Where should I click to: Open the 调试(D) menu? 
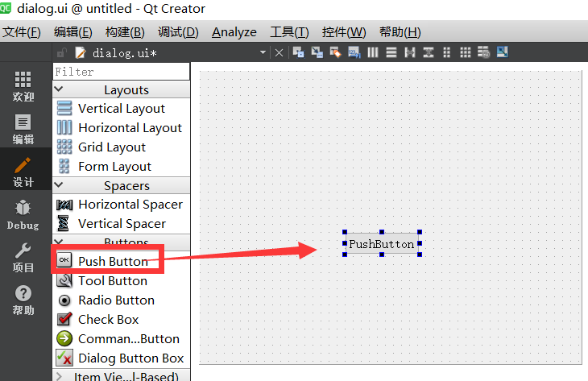[x=178, y=32]
